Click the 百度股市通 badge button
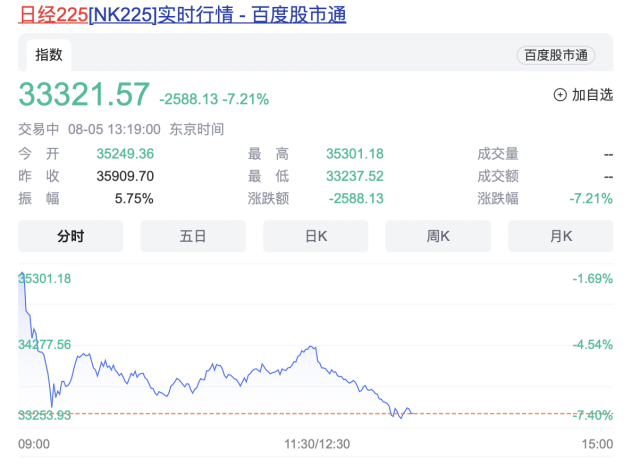Screen dimensions: 640x466 coord(556,55)
